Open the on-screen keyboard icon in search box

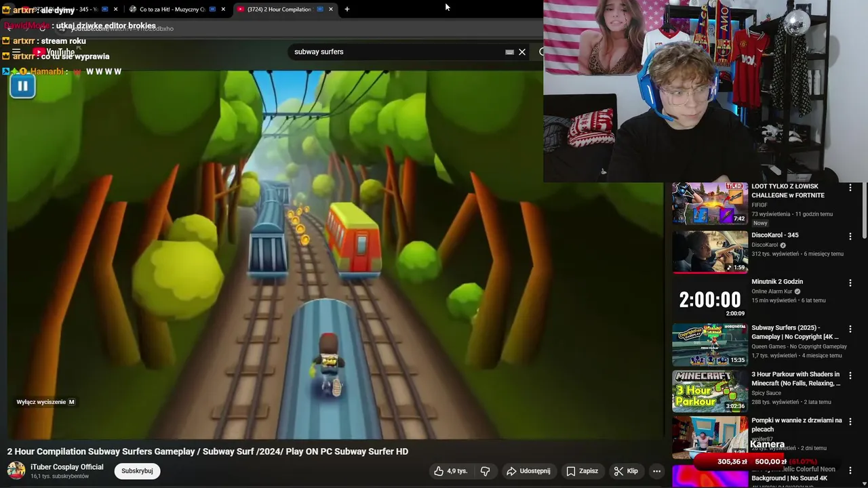click(x=509, y=52)
